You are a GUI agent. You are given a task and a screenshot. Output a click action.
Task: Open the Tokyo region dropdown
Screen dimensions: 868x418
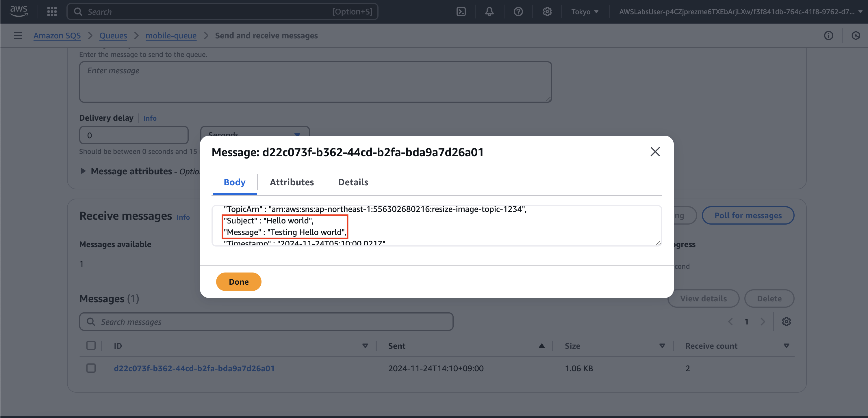tap(585, 12)
